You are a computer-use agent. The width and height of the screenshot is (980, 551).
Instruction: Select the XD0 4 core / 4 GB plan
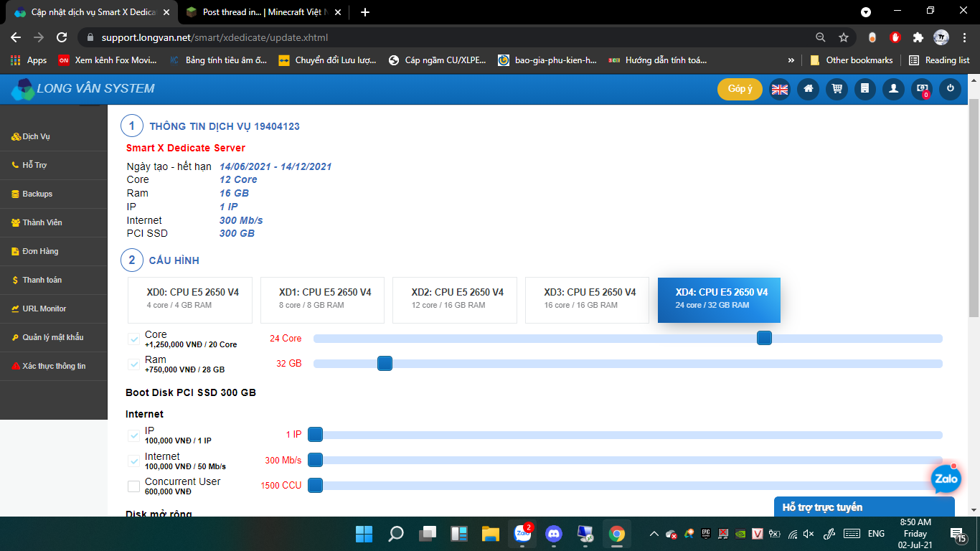[190, 300]
